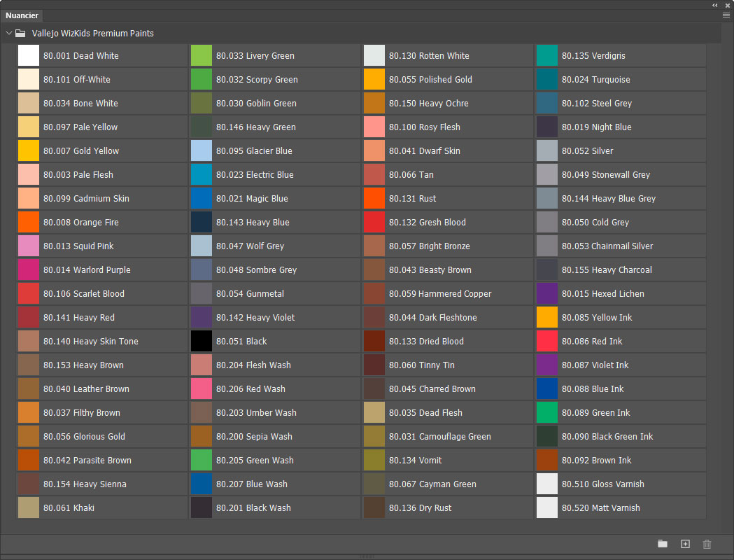
Task: Pick the 80.089 Green Ink swatch
Action: tap(547, 413)
